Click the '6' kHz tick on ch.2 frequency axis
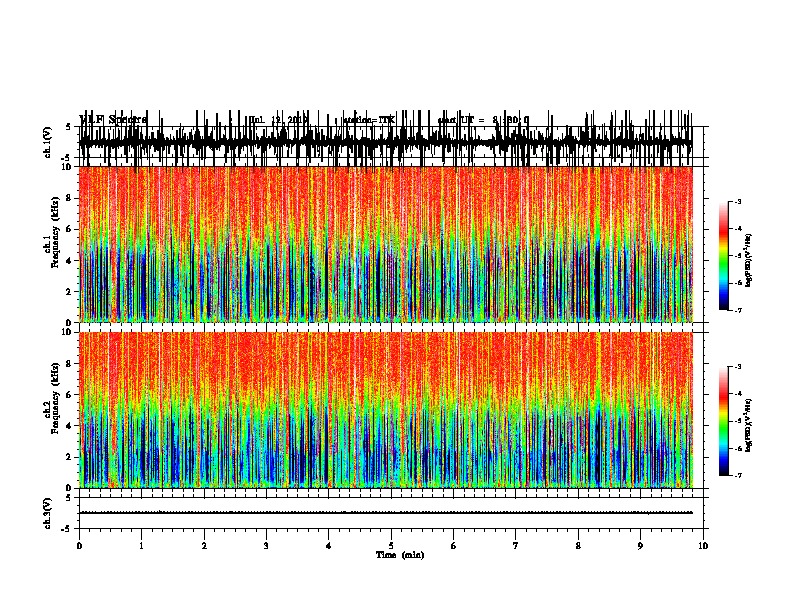 (69, 395)
